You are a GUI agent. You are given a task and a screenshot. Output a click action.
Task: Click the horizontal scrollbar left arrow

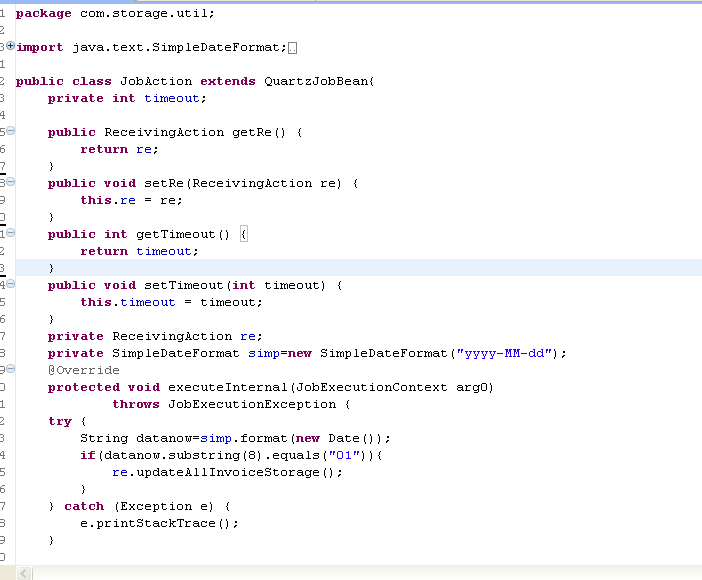(x=24, y=573)
